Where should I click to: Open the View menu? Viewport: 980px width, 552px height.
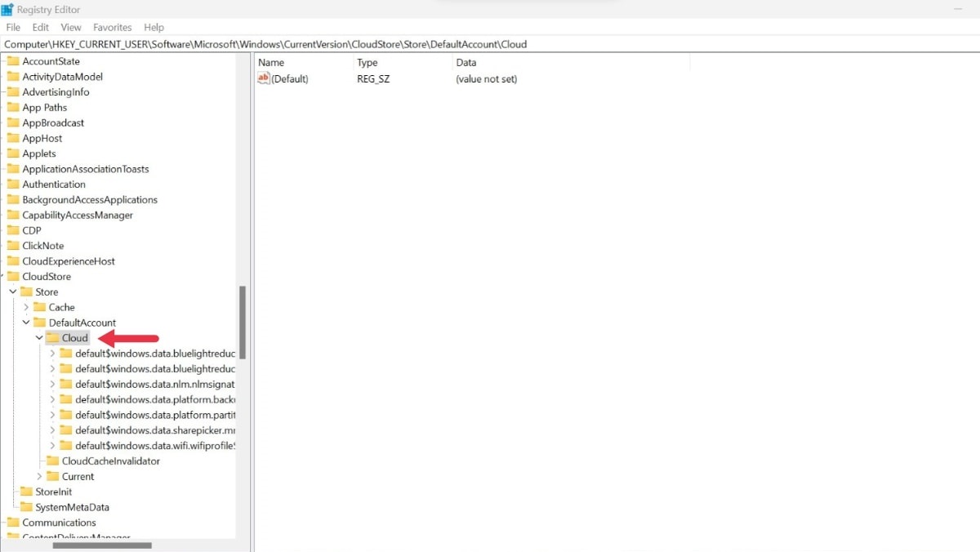pyautogui.click(x=71, y=26)
